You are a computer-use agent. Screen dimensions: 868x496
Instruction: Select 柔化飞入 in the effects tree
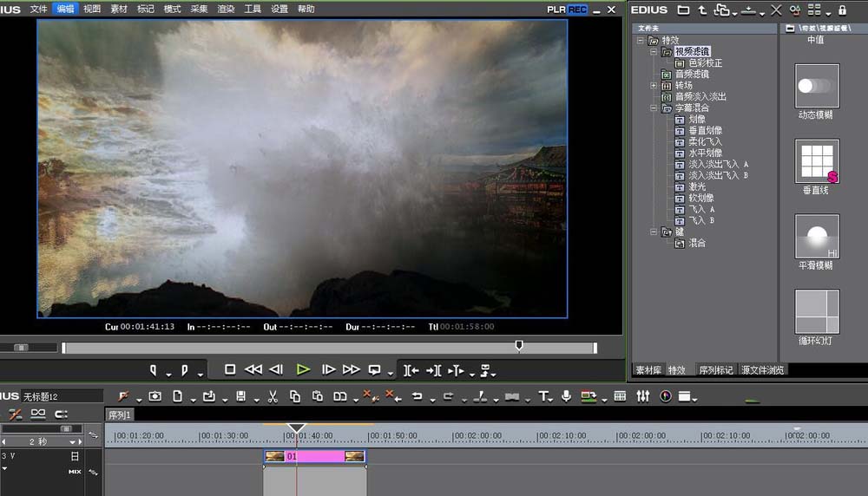tap(705, 141)
